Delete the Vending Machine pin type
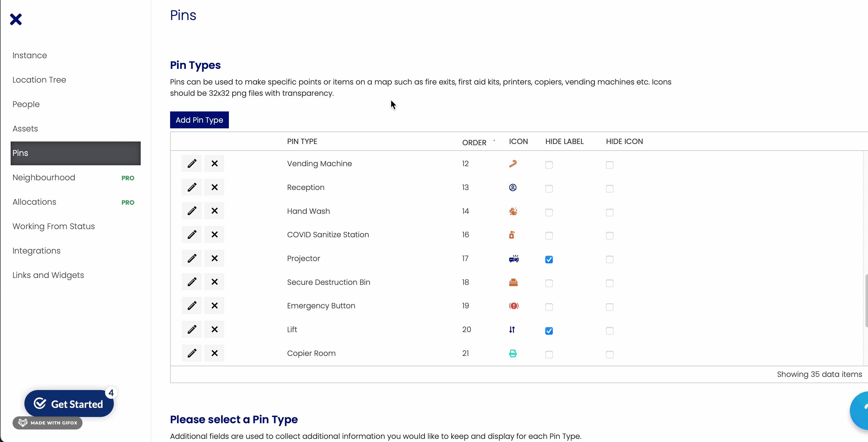Viewport: 868px width, 442px height. click(214, 164)
